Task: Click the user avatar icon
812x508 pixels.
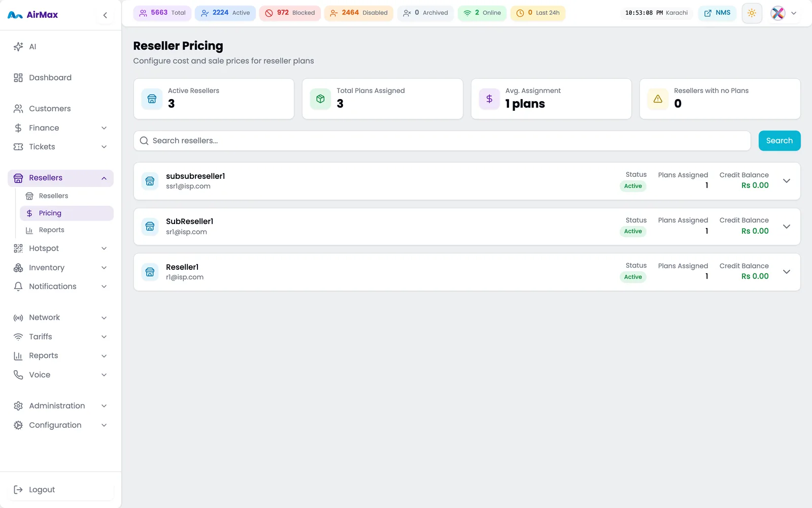Action: [777, 13]
